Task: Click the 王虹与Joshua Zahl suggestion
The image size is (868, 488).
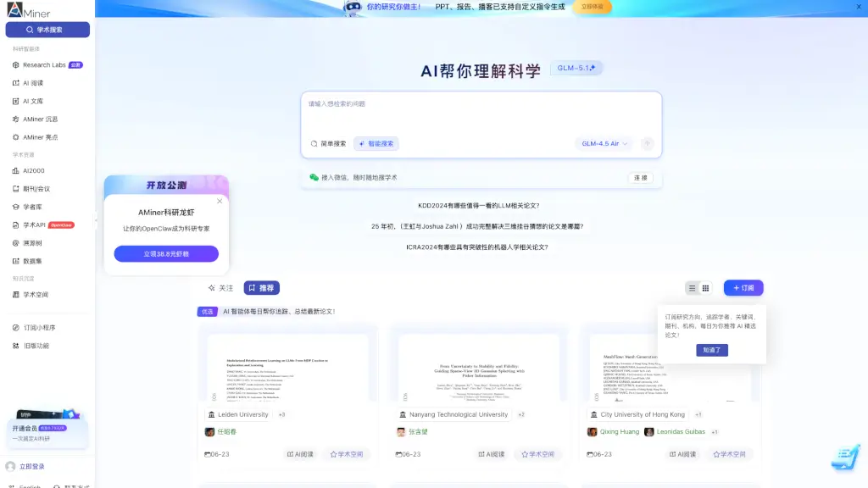Action: 477,226
